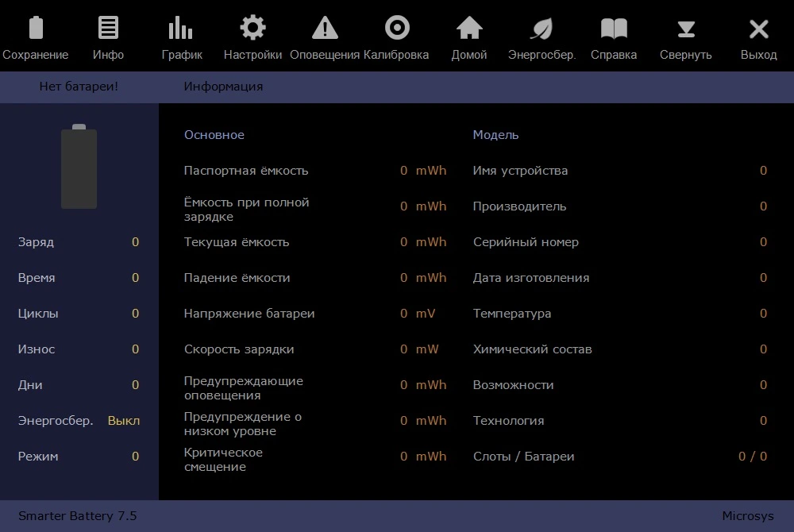
Task: Click 'Производитель' label
Action: pos(519,206)
